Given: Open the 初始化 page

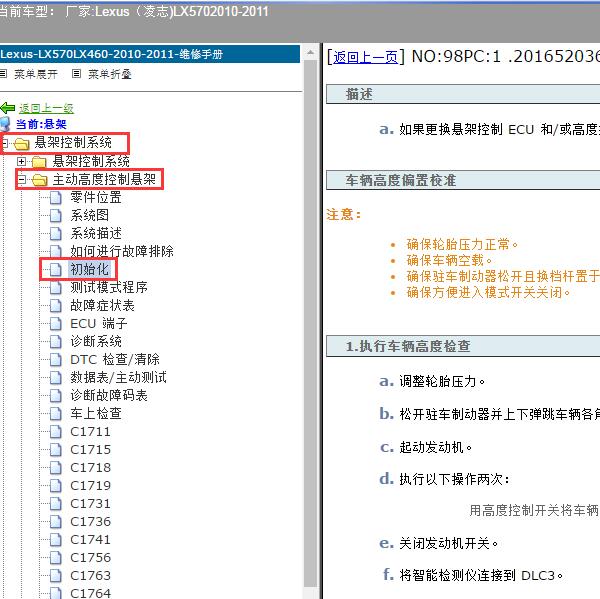Looking at the screenshot, I should 89,269.
